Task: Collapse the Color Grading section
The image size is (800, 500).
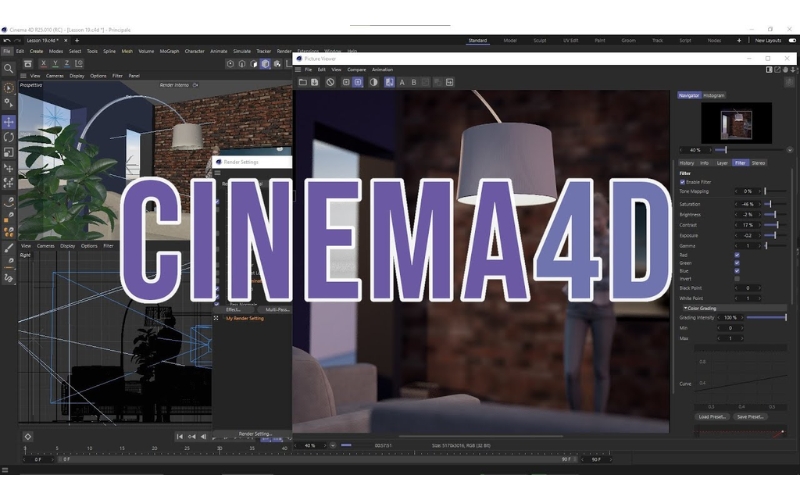Action: tap(685, 308)
